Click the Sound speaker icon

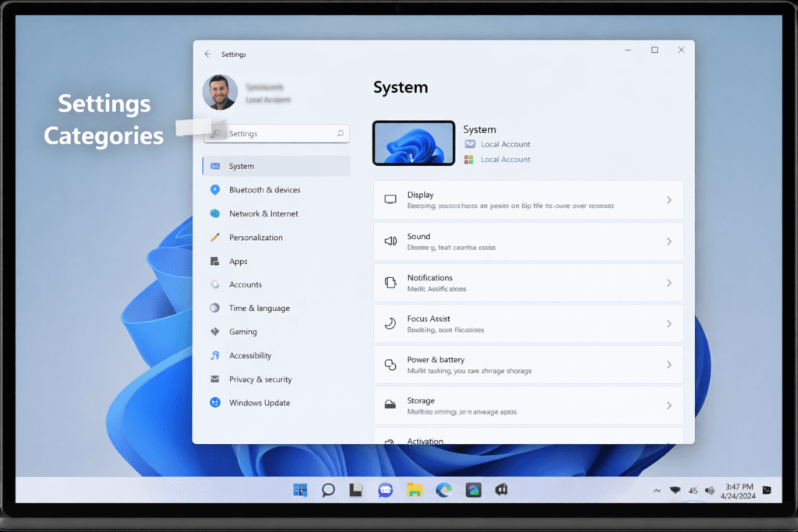point(390,241)
